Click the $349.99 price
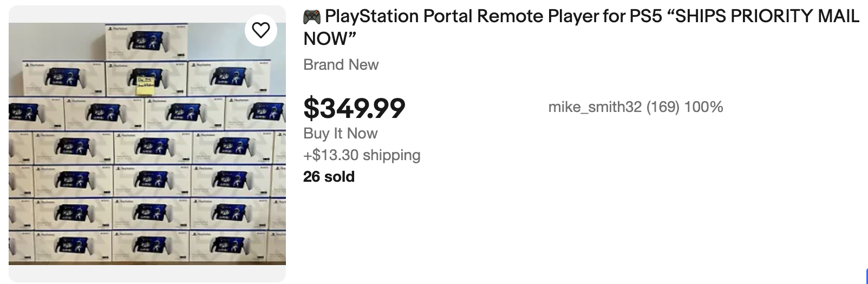 point(354,108)
